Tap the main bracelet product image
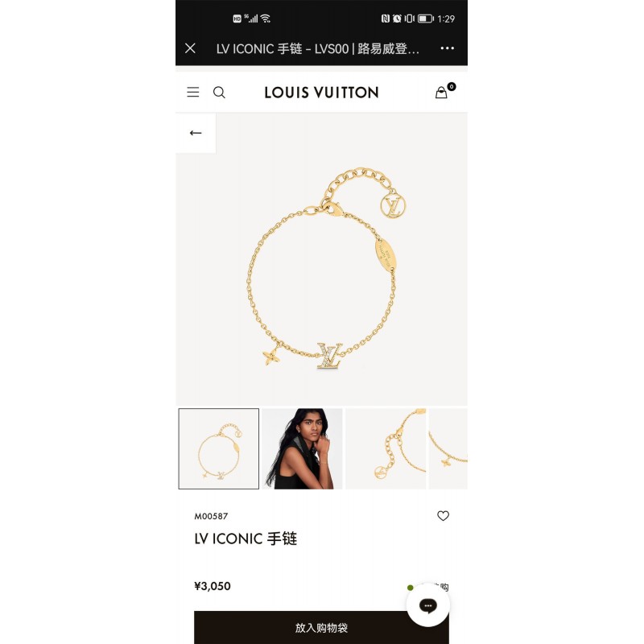The width and height of the screenshot is (644, 644). 321,259
